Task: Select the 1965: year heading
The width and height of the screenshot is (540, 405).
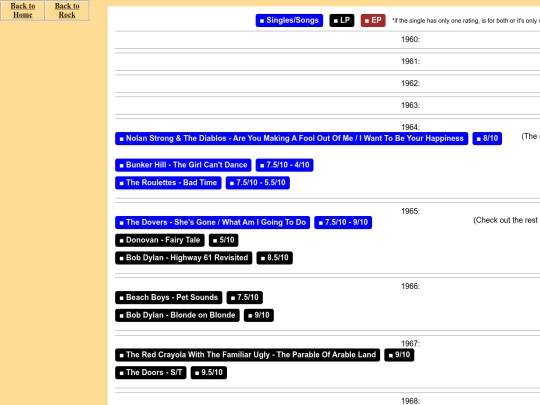Action: coord(411,211)
